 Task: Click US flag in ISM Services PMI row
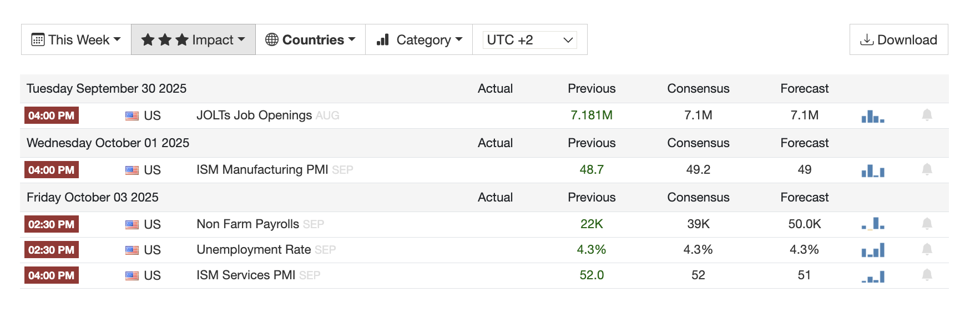132,276
